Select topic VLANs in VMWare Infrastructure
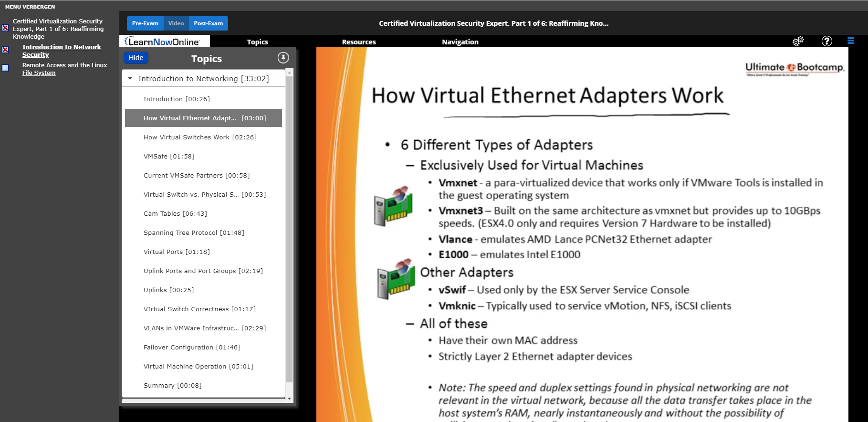The image size is (868, 422). (204, 328)
